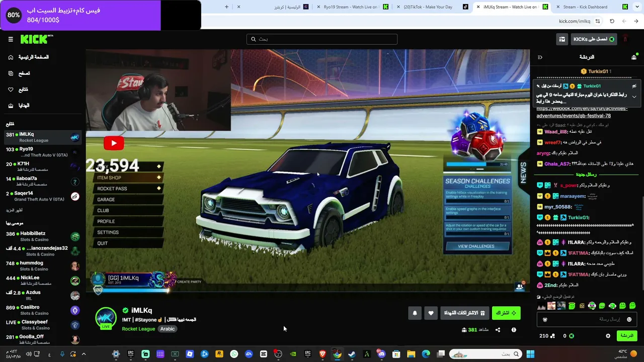Open Steam from the taskbar

(352, 354)
